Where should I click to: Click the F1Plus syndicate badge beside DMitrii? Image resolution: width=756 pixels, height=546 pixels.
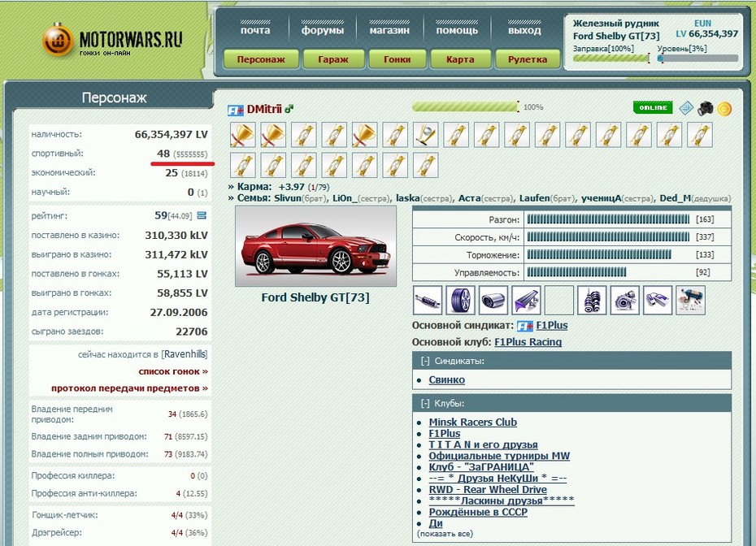tap(235, 110)
